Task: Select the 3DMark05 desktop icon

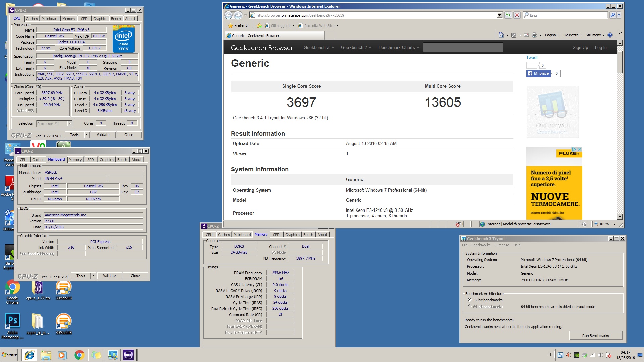Action: 63,324
